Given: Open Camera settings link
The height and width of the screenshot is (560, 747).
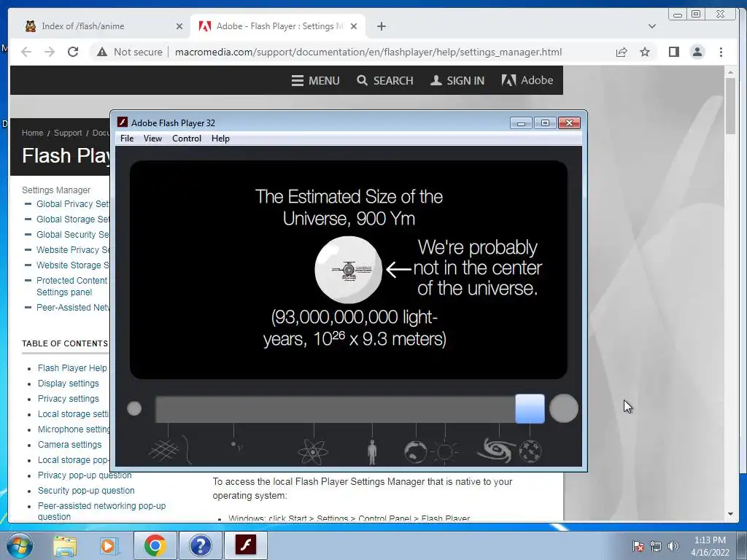Looking at the screenshot, I should tap(69, 444).
